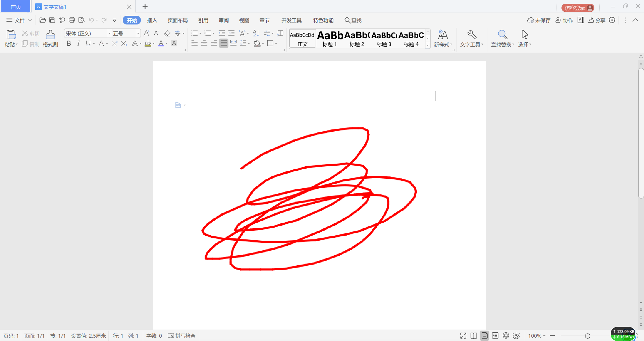Open the 审阅 ribbon tab
The image size is (644, 341).
223,20
